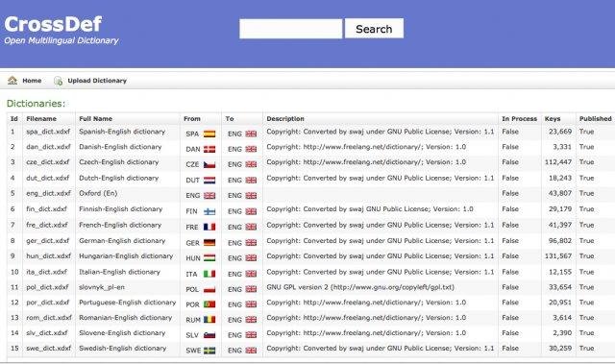This screenshot has height=364, width=615.
Task: Click the search text input field
Action: pos(290,29)
